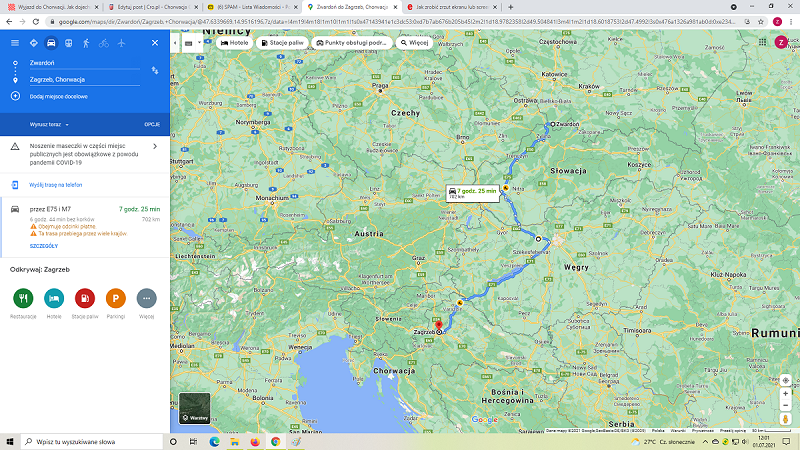Select the flights travel mode
Viewport: 800px width, 450px height.
tap(121, 43)
